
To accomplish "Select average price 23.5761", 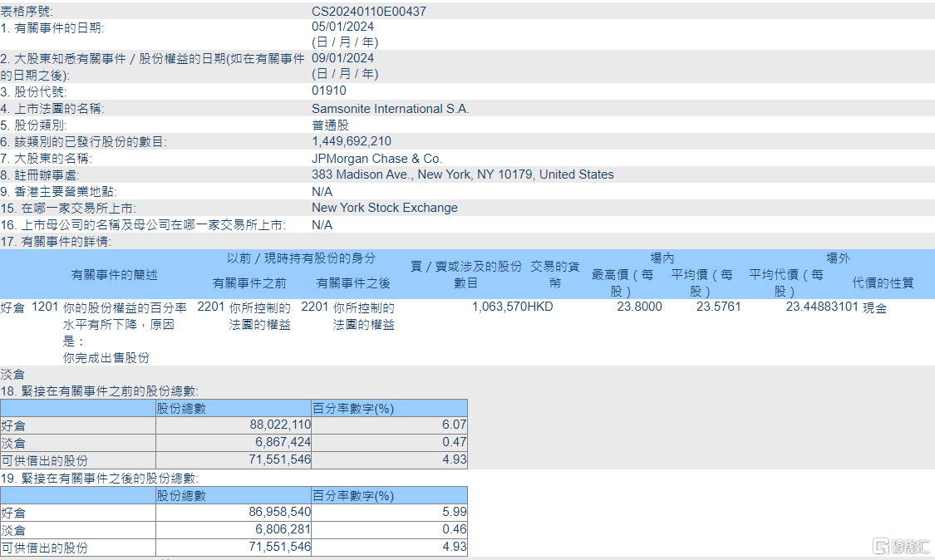I will 719,307.
